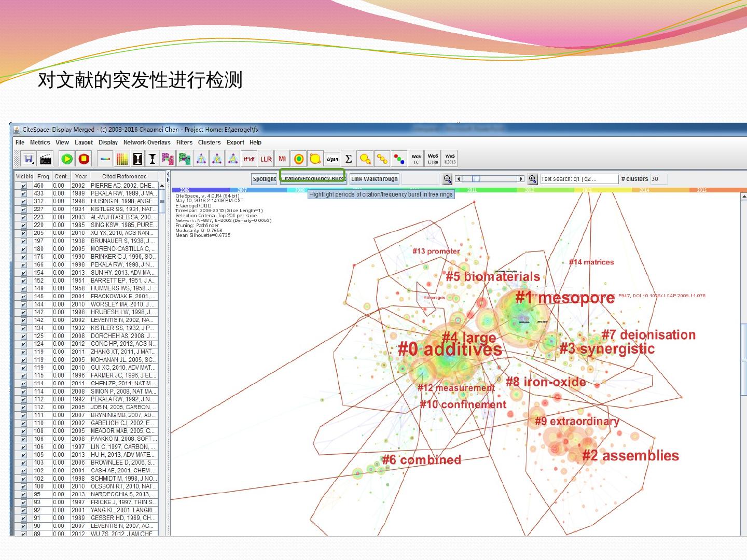This screenshot has width=747, height=560.
Task: Open the Metrics menu
Action: pyautogui.click(x=40, y=142)
